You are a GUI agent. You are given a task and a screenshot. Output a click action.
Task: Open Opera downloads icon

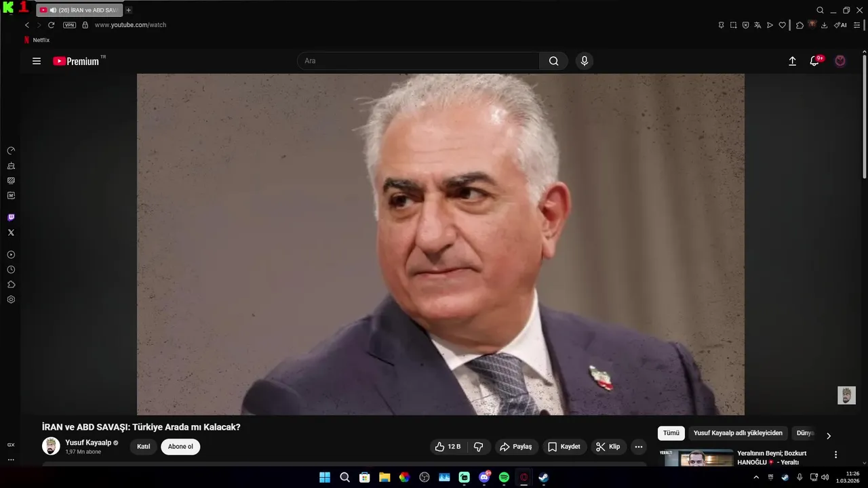coord(824,25)
